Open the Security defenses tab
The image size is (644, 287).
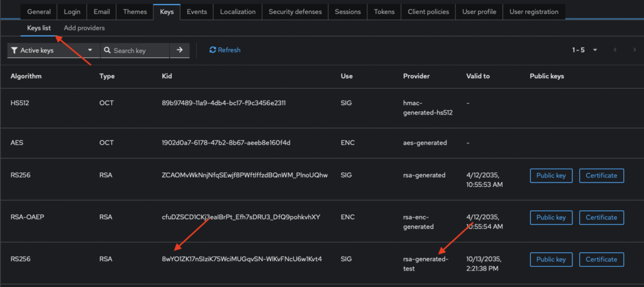(295, 11)
